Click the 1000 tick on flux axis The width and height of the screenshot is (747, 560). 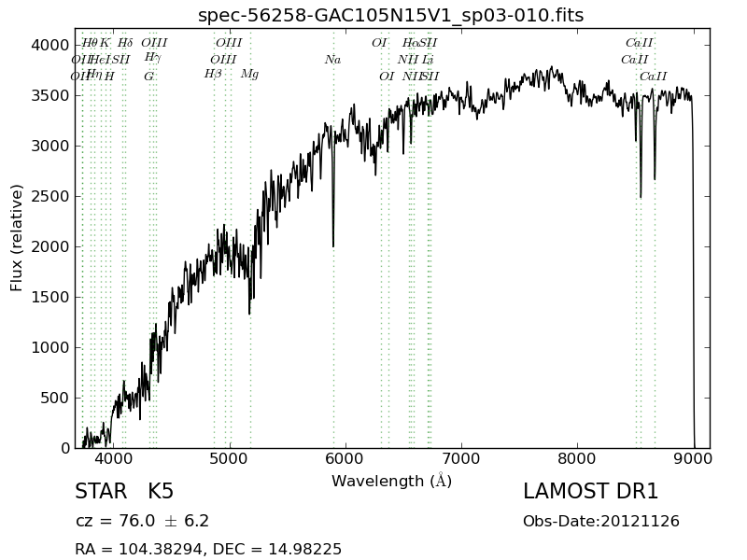click(50, 347)
